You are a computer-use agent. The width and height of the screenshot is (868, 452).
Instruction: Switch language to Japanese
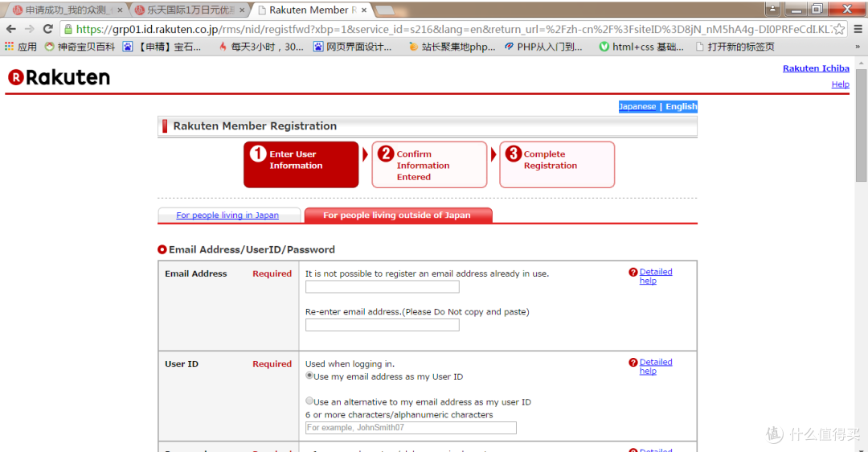637,106
